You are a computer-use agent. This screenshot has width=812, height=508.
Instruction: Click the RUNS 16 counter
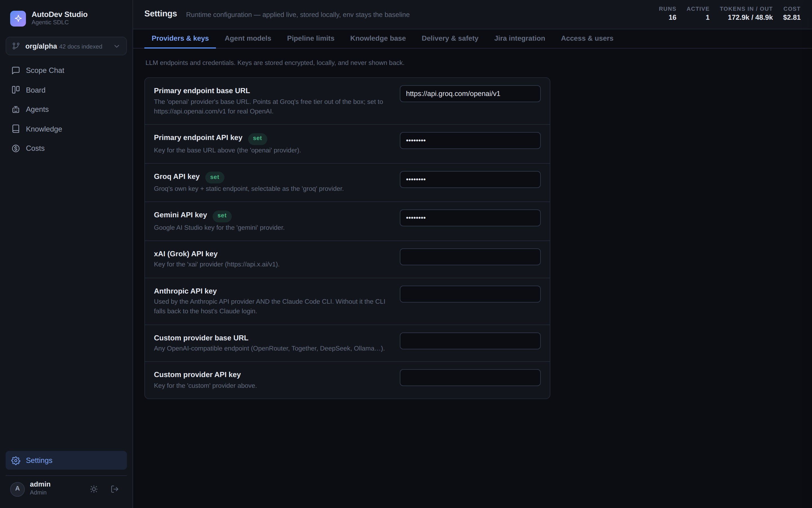(x=667, y=14)
